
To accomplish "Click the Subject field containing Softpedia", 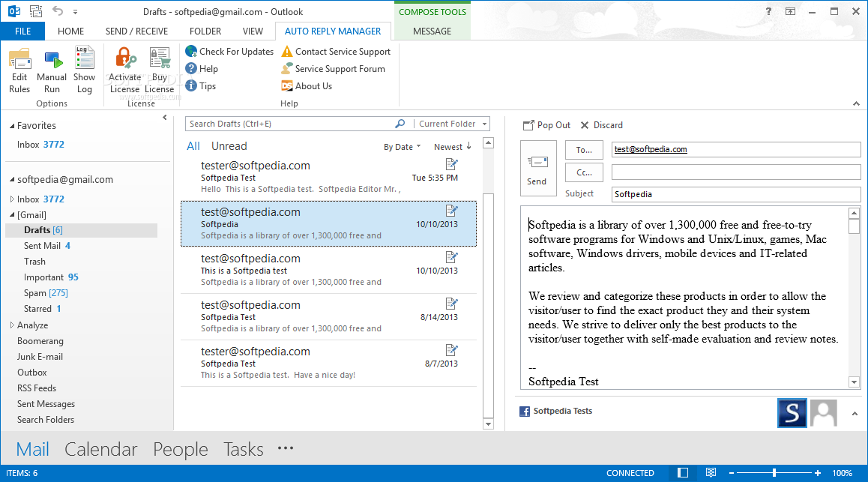I will click(x=735, y=194).
